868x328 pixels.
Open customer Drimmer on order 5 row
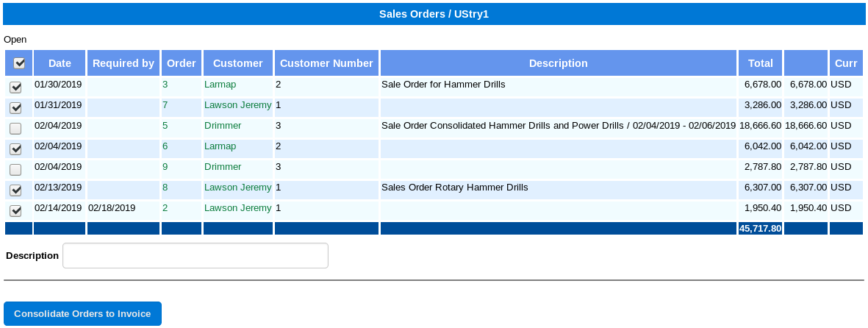pos(223,125)
